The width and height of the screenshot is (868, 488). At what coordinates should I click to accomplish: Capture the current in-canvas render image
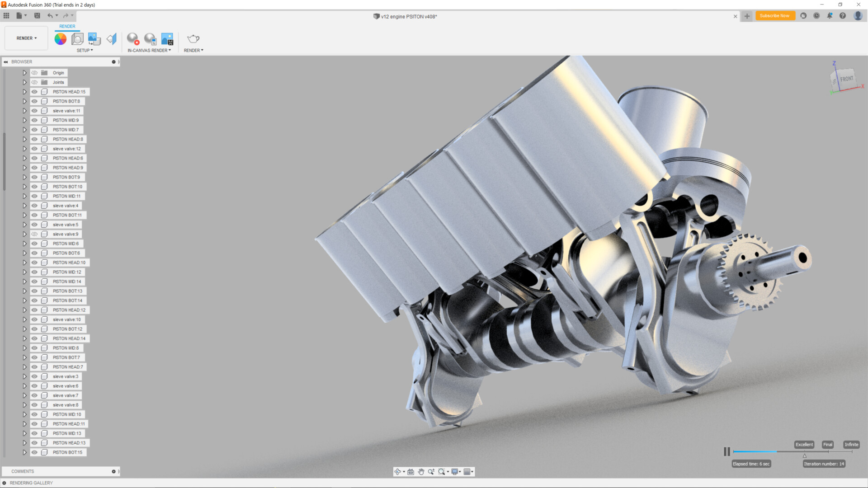click(168, 39)
